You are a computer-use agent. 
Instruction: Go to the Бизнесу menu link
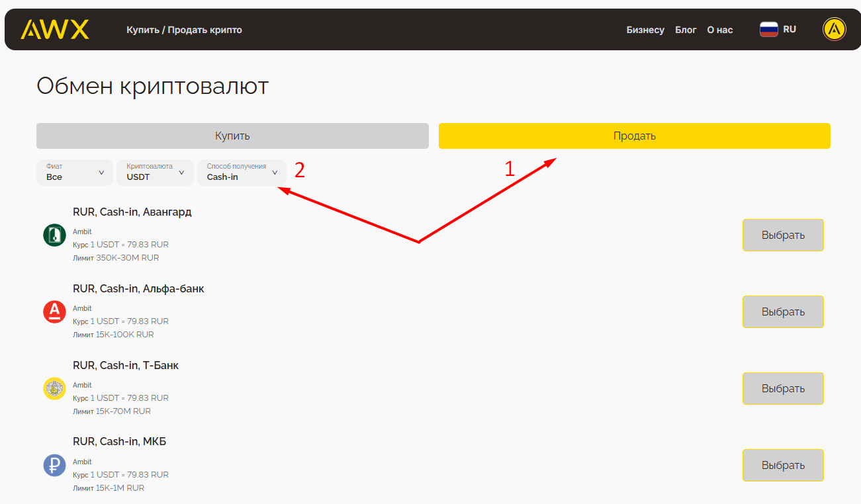pos(645,30)
